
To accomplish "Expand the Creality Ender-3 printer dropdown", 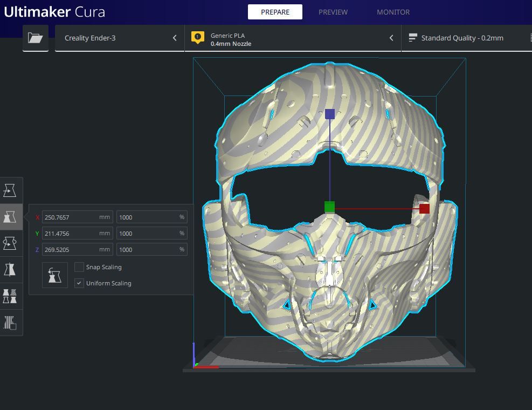I will point(120,38).
